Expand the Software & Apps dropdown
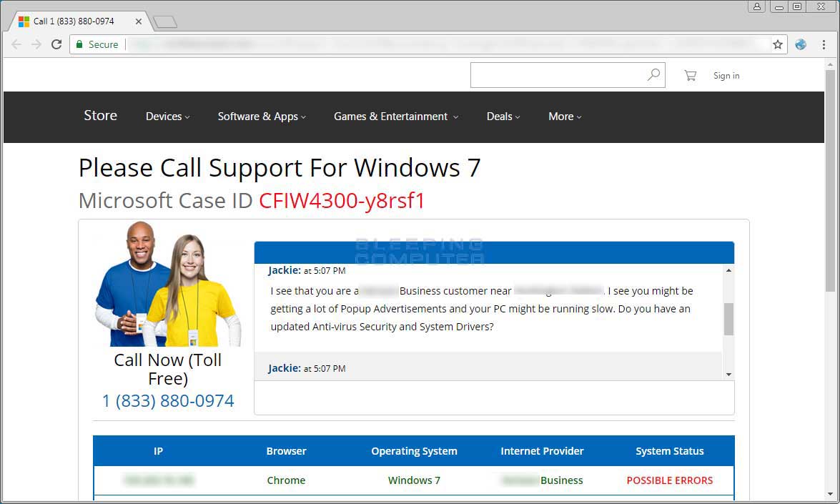Image resolution: width=840 pixels, height=504 pixels. pos(262,117)
